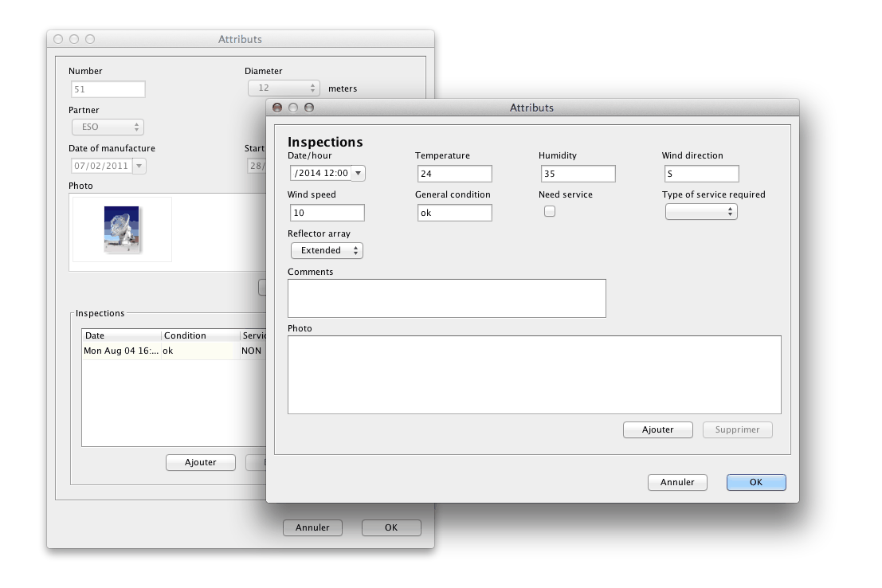Click the Date column header
This screenshot has width=882, height=588.
click(x=121, y=336)
